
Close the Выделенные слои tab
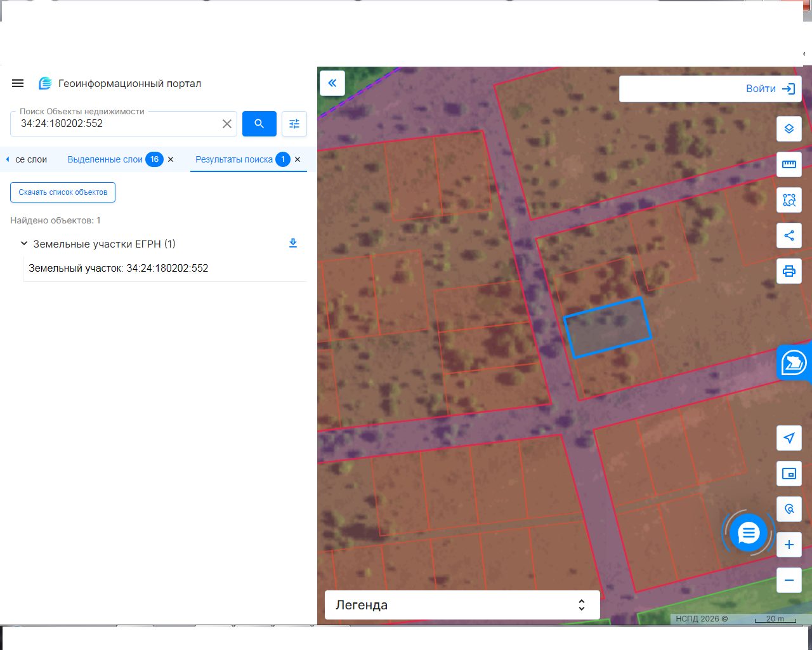tap(171, 159)
